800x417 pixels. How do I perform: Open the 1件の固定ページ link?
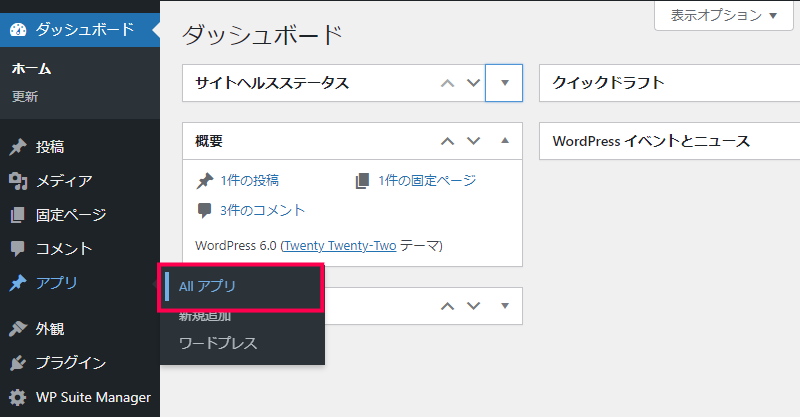click(x=427, y=181)
